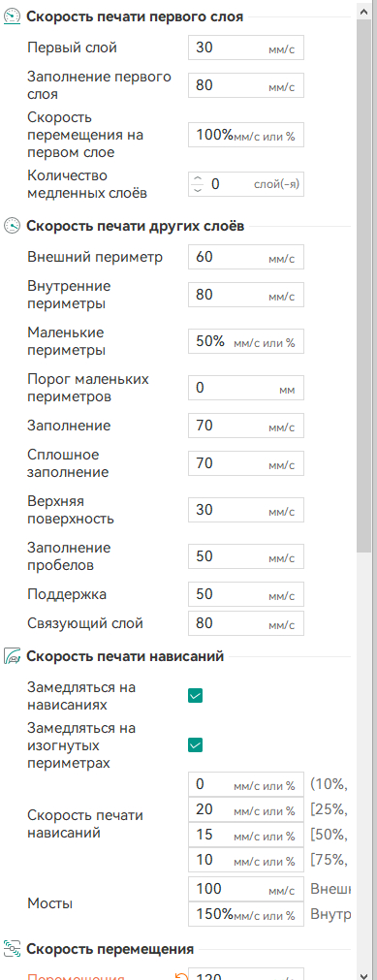The width and height of the screenshot is (377, 980).
Task: Click the travel speed section icon
Action: [x=12, y=949]
